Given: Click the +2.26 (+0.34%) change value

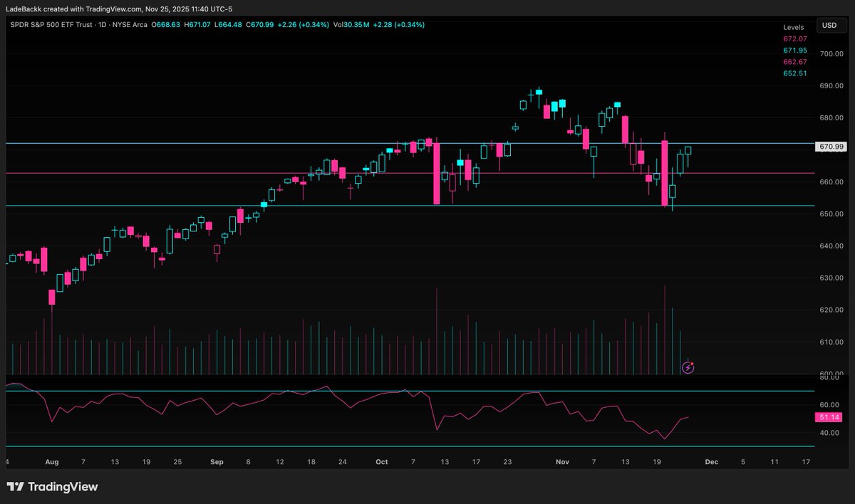Looking at the screenshot, I should 304,25.
